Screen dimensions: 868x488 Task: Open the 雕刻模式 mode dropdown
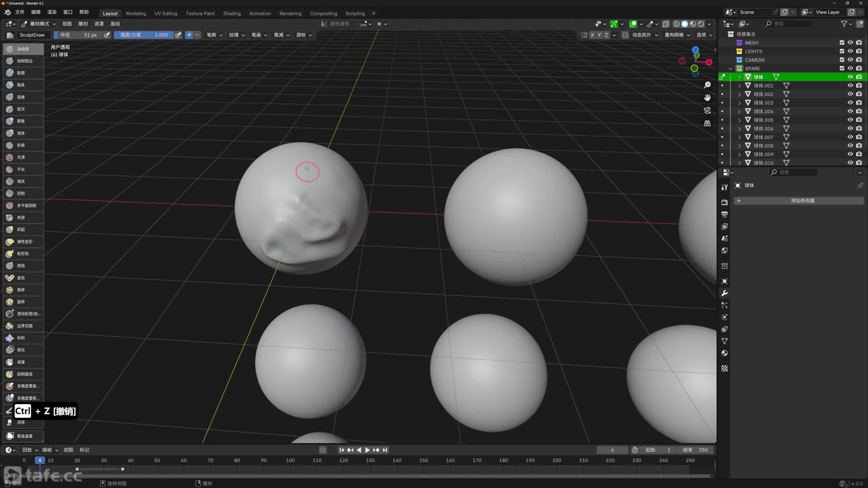point(38,24)
